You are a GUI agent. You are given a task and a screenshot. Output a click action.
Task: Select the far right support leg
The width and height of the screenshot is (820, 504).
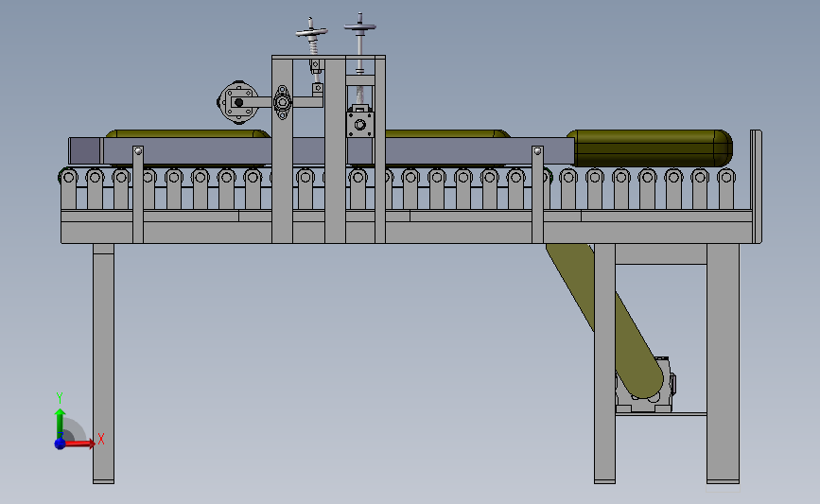(723, 363)
